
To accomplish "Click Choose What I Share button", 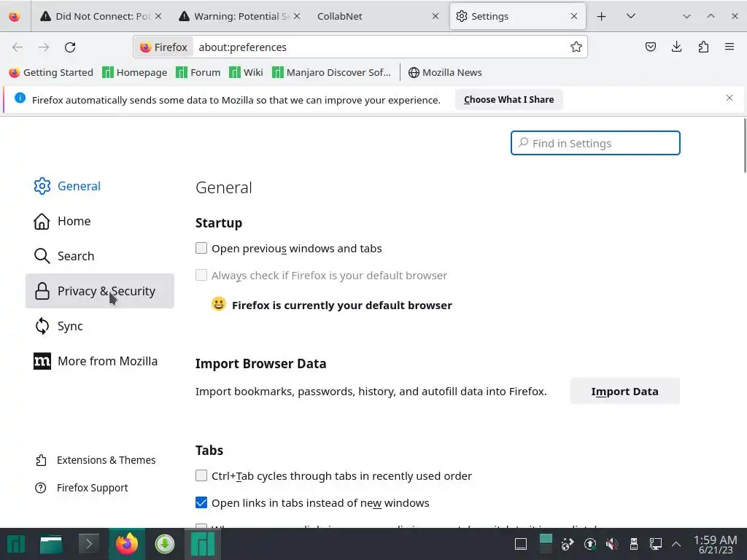I will pyautogui.click(x=508, y=99).
